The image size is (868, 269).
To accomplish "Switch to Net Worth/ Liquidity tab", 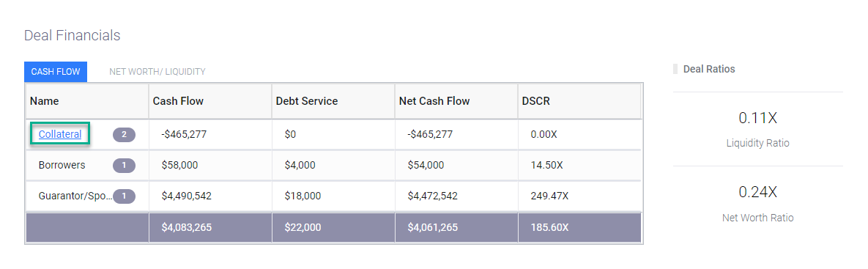I will [x=157, y=71].
